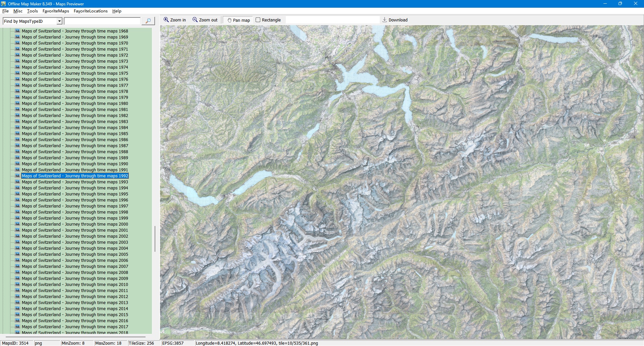This screenshot has width=644, height=346.
Task: Select Journey through time maps 1993
Action: (x=75, y=182)
